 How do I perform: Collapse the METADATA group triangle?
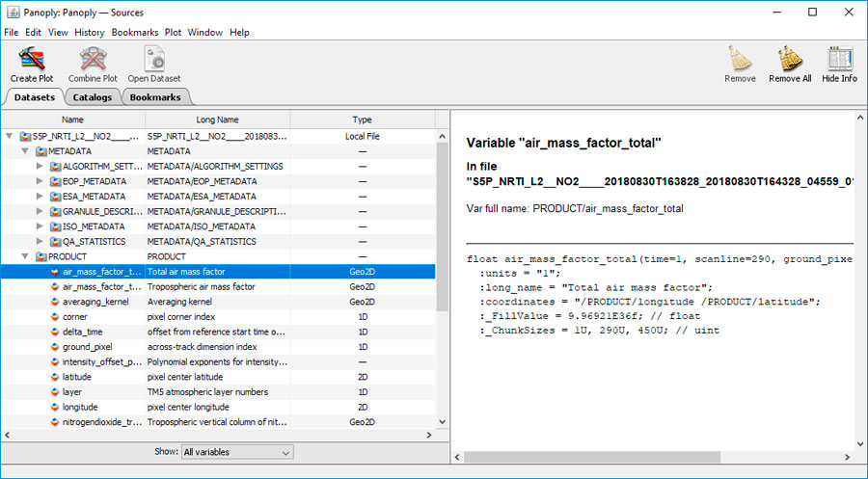25,151
